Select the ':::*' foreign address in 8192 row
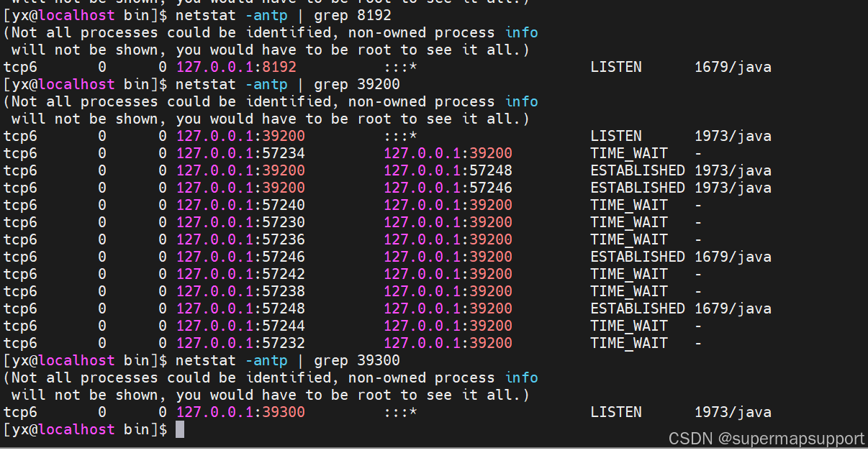Image resolution: width=868 pixels, height=453 pixels. coord(400,67)
